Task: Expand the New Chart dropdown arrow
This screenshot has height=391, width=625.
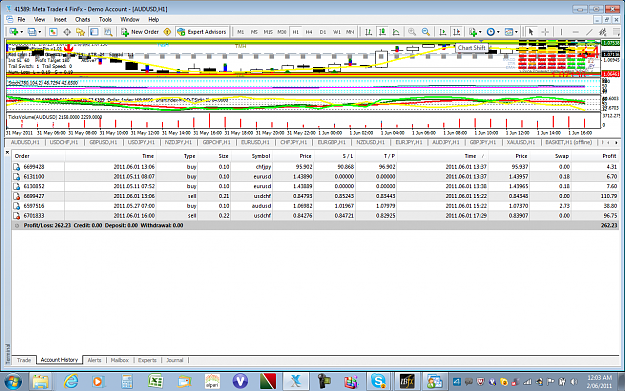Action: pos(22,32)
